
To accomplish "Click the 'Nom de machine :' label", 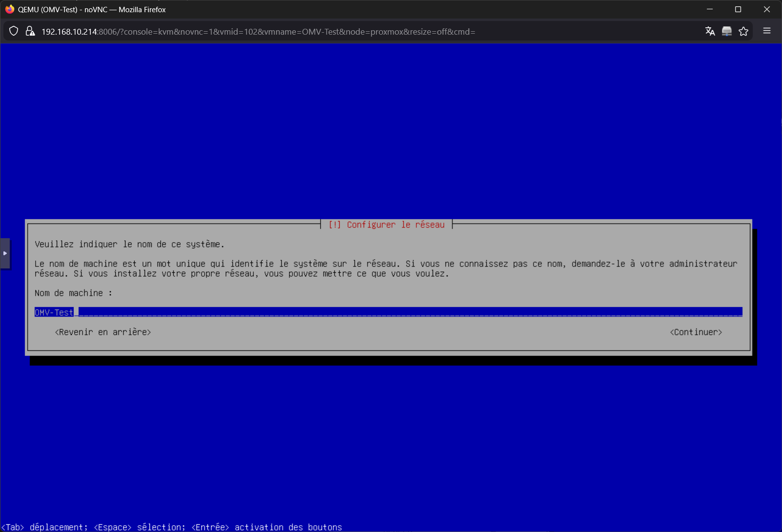I will pos(73,293).
